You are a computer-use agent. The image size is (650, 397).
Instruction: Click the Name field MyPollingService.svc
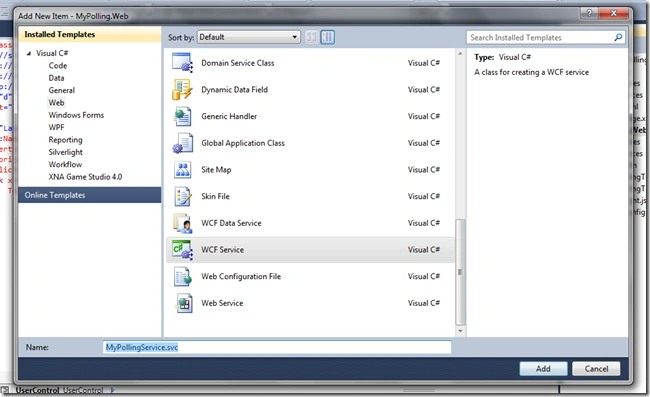tap(277, 347)
